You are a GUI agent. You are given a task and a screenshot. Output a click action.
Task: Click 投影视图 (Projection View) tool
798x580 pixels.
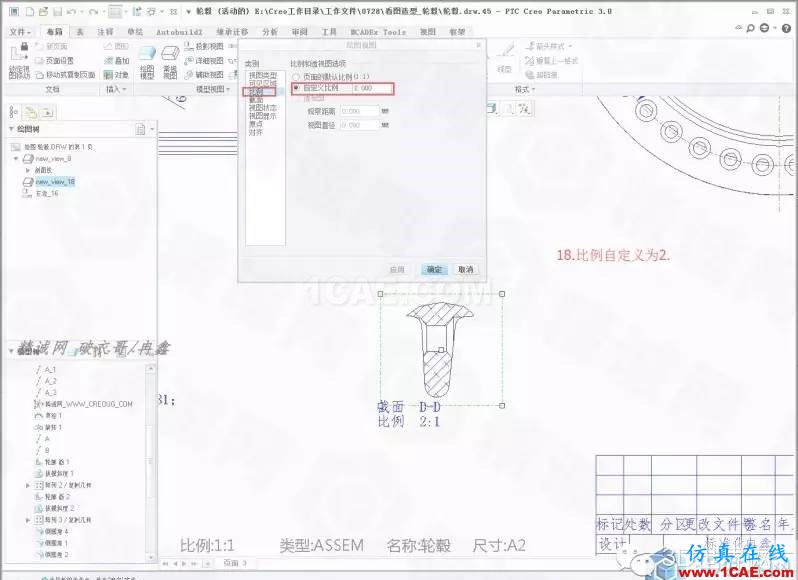pyautogui.click(x=204, y=46)
